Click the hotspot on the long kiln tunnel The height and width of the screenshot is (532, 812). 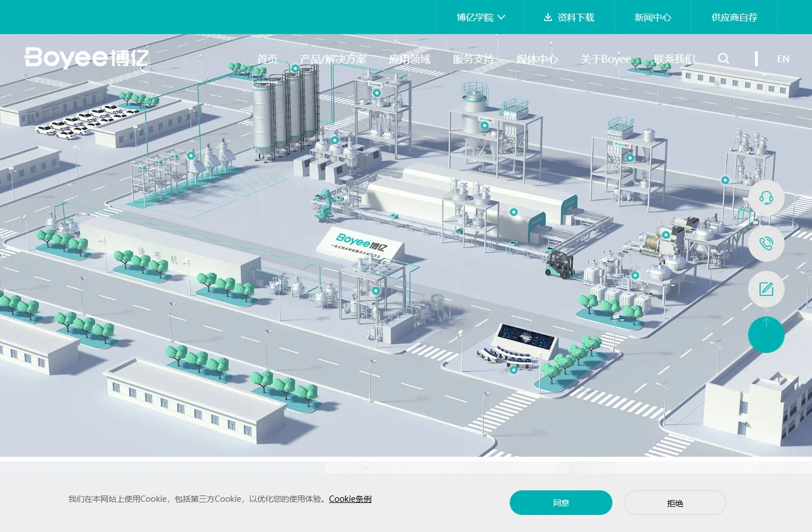point(513,212)
